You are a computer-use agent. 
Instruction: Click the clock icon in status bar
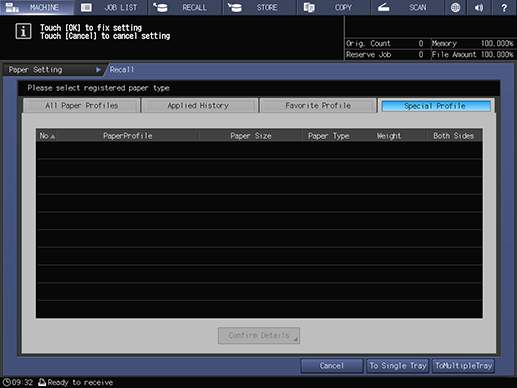[6, 382]
